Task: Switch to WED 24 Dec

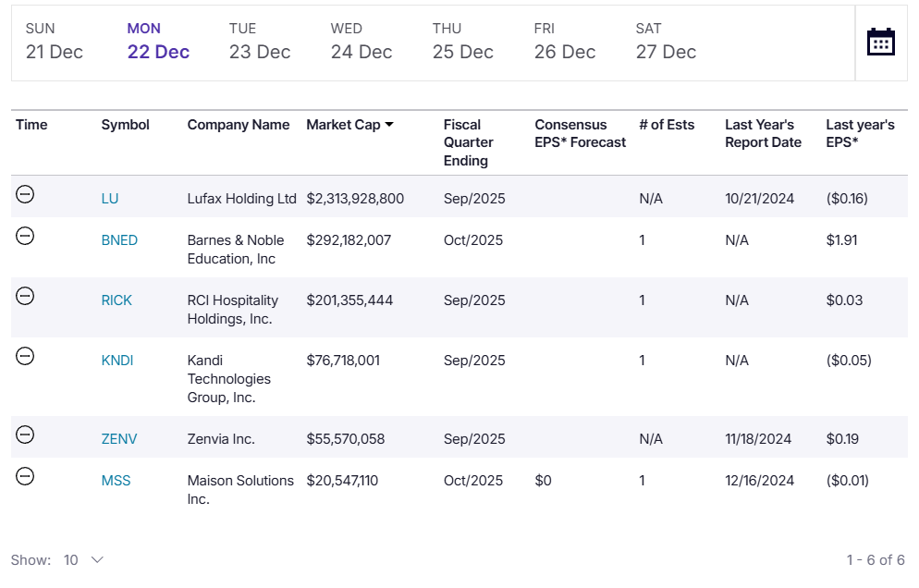Action: (361, 43)
